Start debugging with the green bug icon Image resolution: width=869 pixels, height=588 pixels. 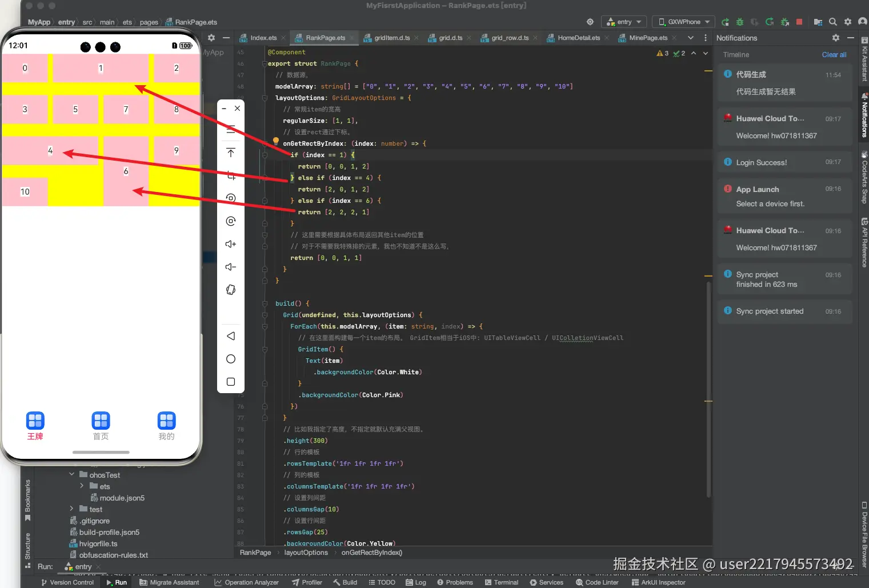[x=740, y=22]
